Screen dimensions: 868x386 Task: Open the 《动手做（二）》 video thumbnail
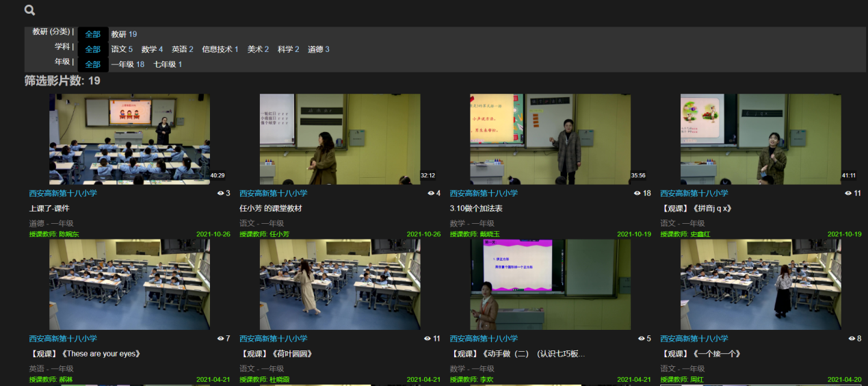pos(550,284)
